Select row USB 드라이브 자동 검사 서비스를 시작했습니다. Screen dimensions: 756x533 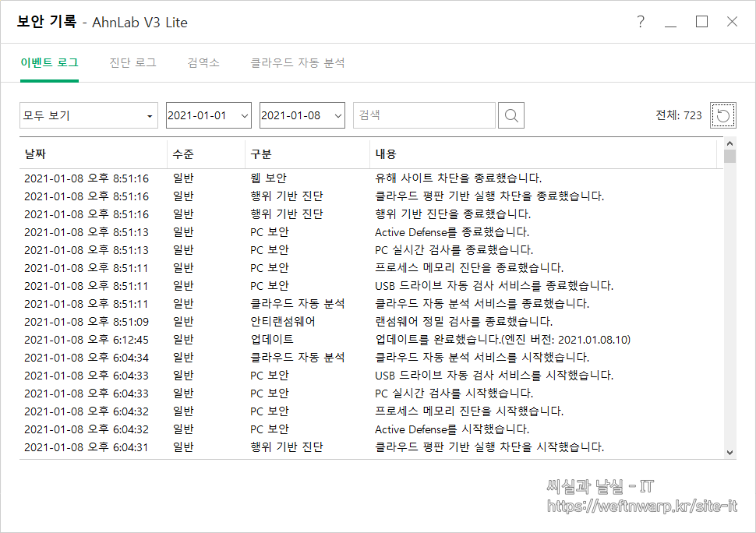(371, 376)
